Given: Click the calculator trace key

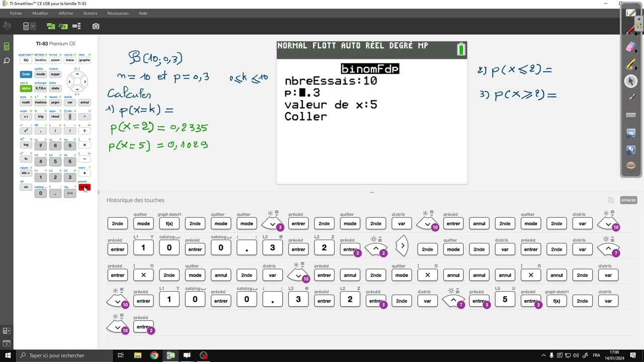Looking at the screenshot, I should click(x=70, y=60).
